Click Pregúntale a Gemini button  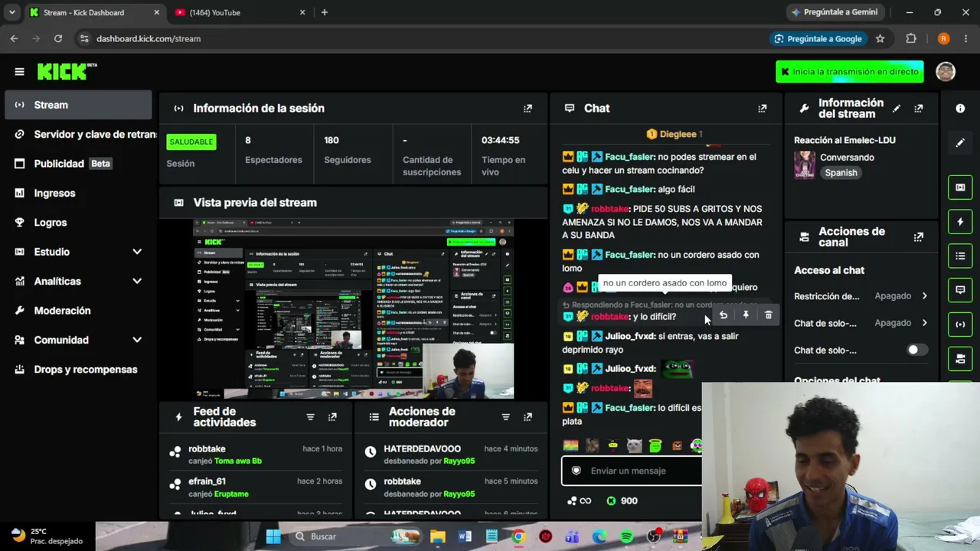[x=835, y=12]
